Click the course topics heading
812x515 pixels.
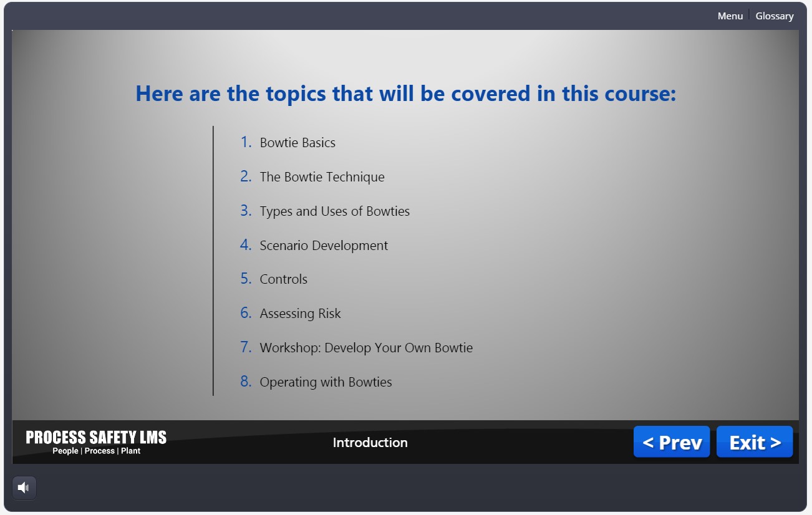pyautogui.click(x=405, y=94)
